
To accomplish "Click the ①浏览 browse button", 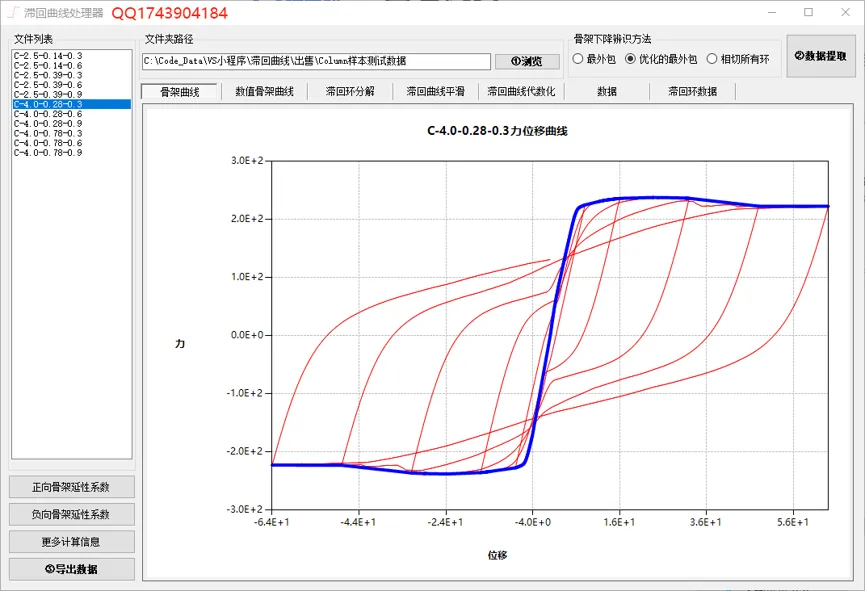I will [527, 61].
